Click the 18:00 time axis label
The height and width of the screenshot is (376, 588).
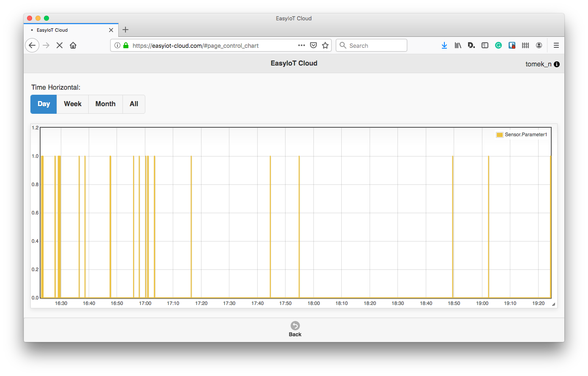click(314, 303)
